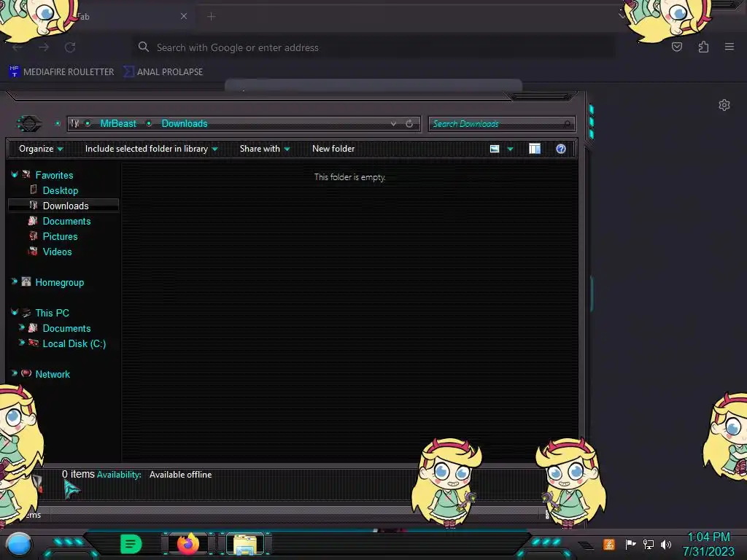Image resolution: width=747 pixels, height=560 pixels.
Task: Select Downloads under Favorites
Action: tap(66, 206)
